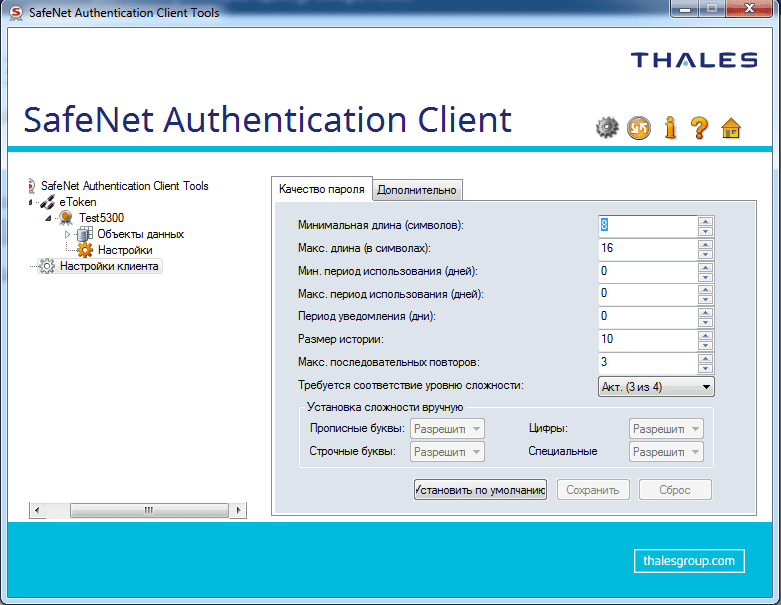Screen dimensions: 781x605
Task: Click the Макс. длина field showing 16
Action: point(648,248)
